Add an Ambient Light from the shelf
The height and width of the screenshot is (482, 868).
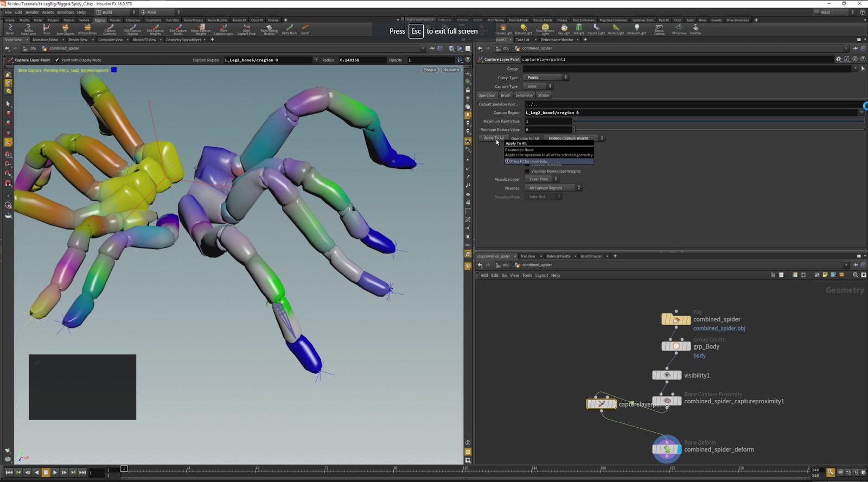637,29
